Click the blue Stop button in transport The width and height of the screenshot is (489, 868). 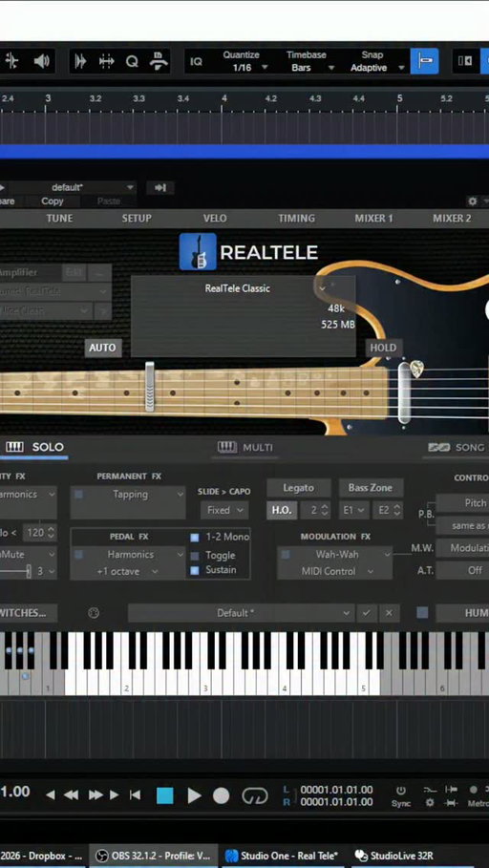[165, 795]
